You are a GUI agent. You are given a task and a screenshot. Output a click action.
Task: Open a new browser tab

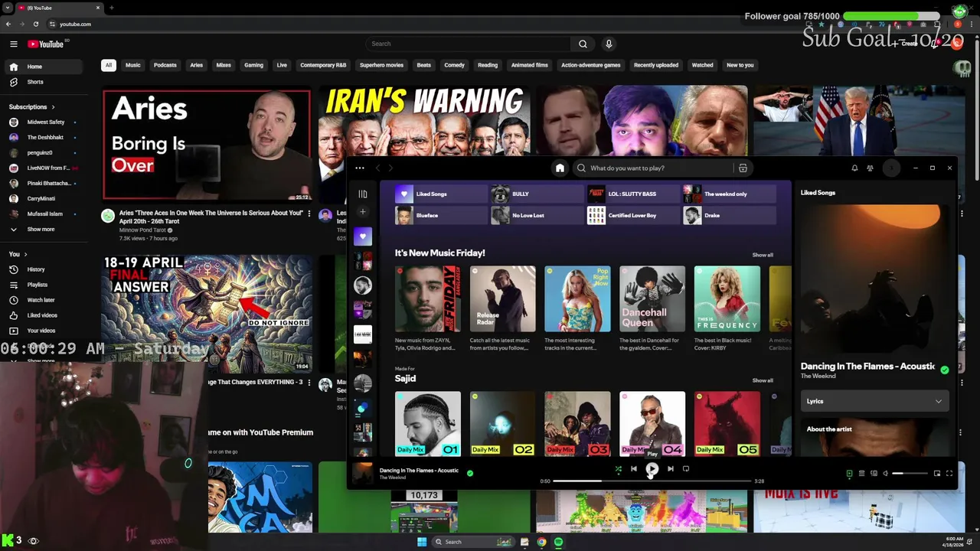[112, 8]
